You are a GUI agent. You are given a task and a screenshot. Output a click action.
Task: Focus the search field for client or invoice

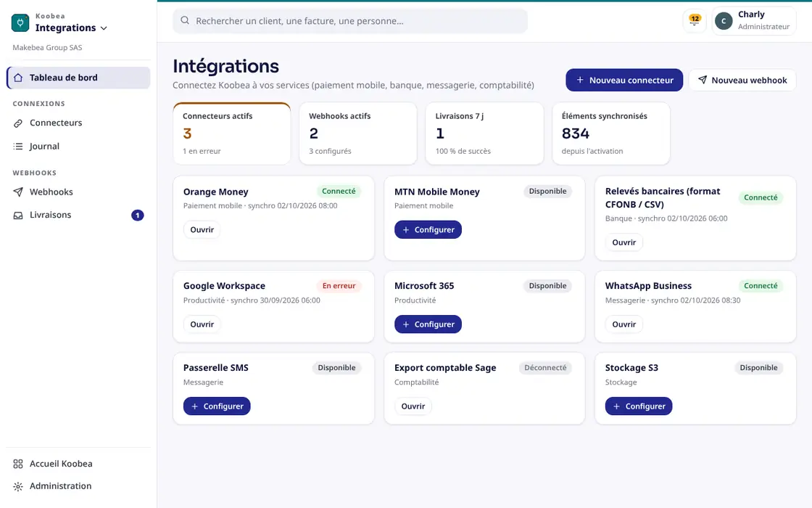coord(350,21)
